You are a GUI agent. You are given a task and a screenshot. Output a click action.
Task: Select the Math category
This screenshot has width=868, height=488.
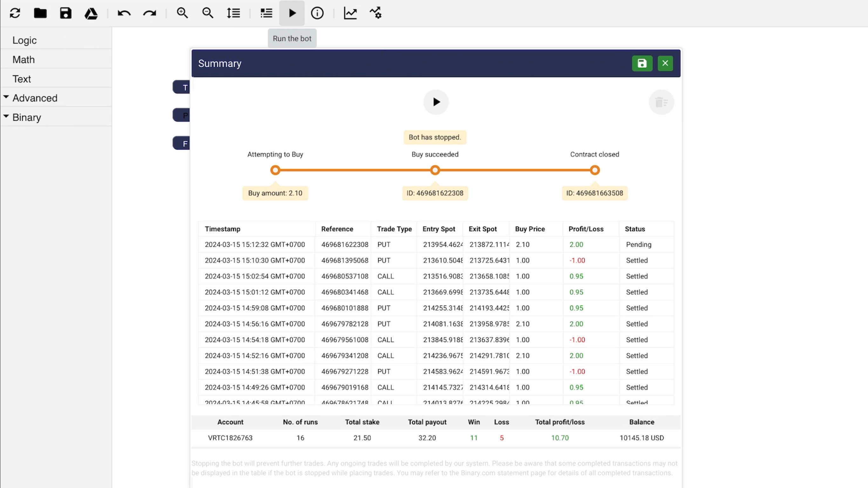[24, 59]
